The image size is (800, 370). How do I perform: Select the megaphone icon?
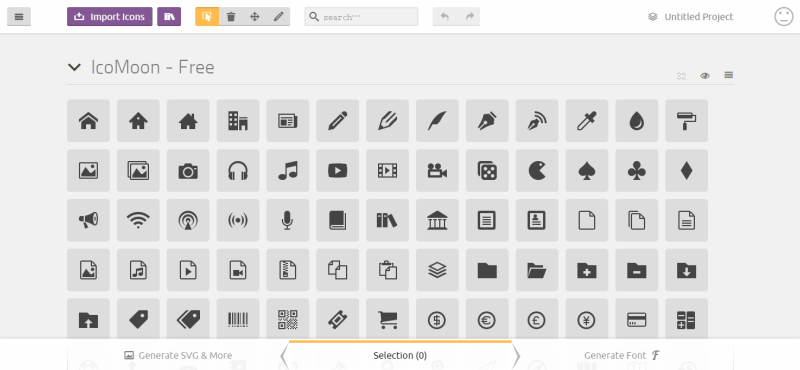click(88, 220)
